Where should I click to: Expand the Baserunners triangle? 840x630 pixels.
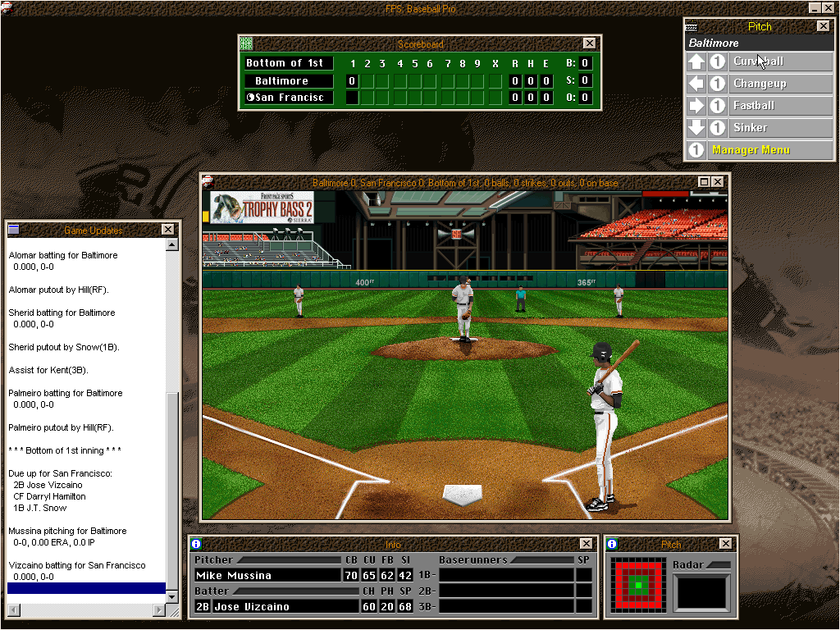[541, 559]
